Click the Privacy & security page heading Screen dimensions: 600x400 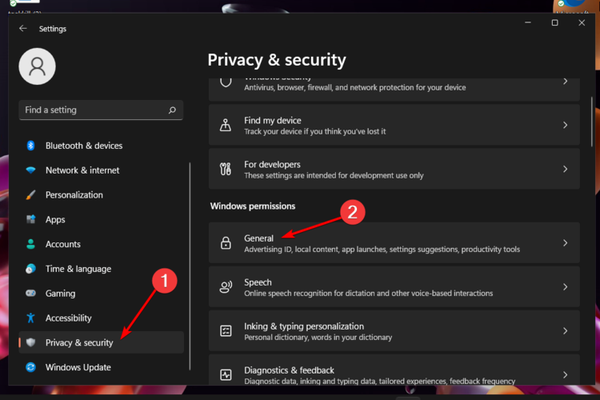tap(277, 60)
